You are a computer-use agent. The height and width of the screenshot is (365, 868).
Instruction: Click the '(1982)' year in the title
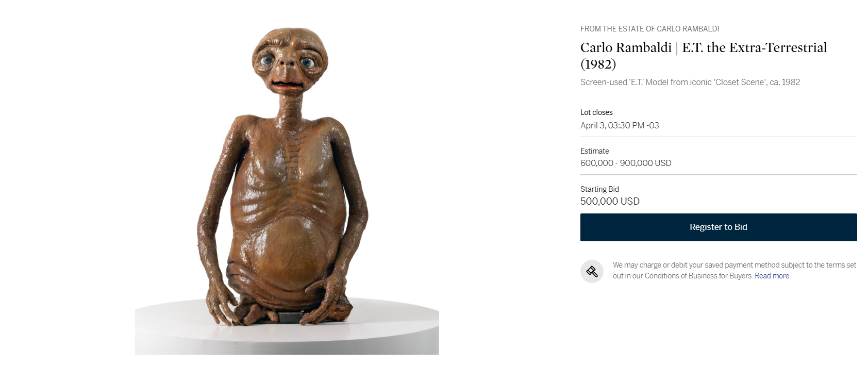(598, 64)
